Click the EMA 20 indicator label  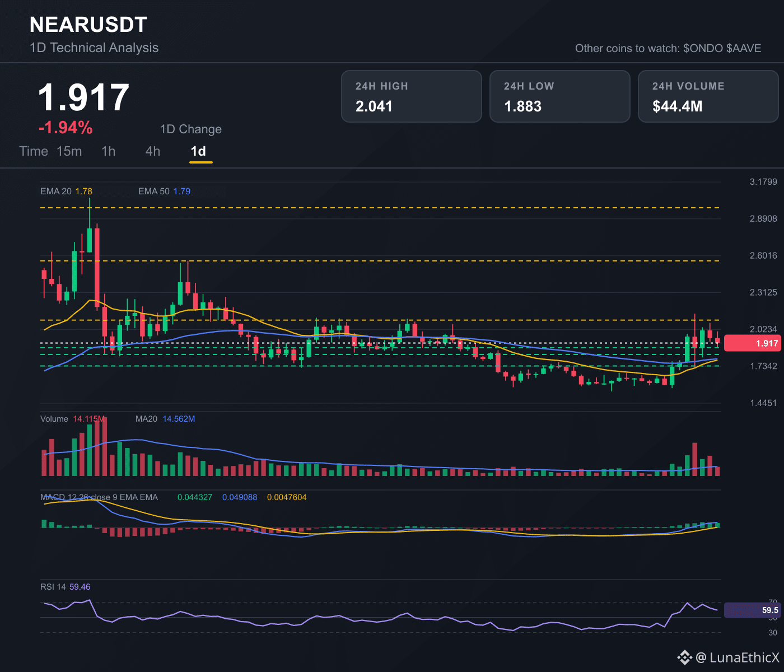coord(66,192)
